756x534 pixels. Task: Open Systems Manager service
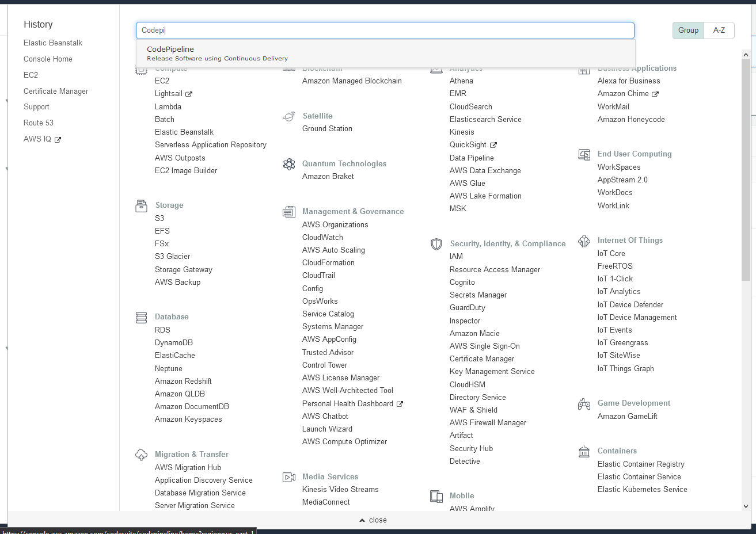coord(333,327)
